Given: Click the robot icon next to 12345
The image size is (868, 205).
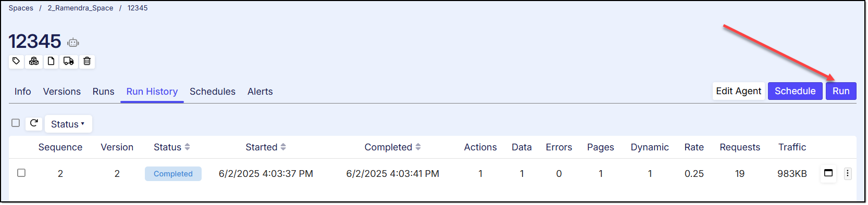Looking at the screenshot, I should click(x=73, y=43).
